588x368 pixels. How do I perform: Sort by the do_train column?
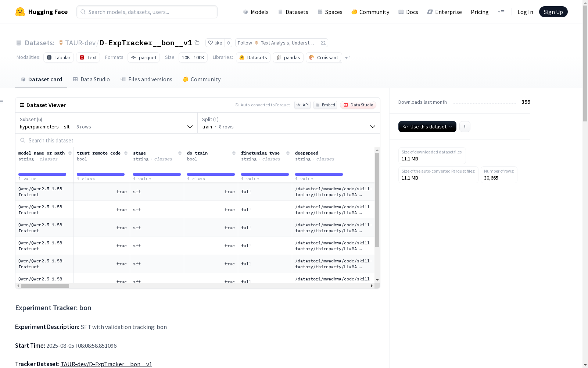[x=234, y=153]
